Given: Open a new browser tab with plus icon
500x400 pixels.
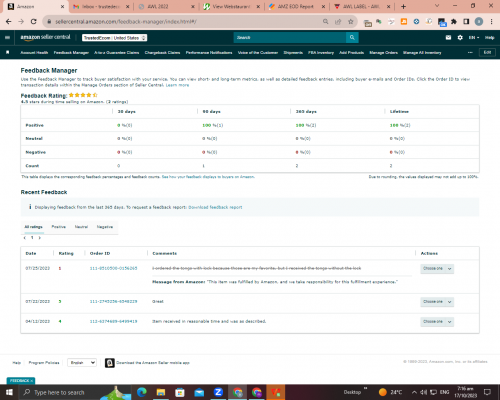Looking at the screenshot, I should [x=403, y=6].
